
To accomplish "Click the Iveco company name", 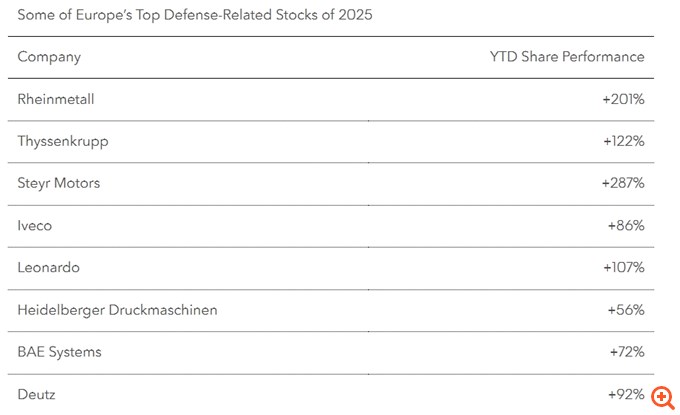I will [35, 226].
